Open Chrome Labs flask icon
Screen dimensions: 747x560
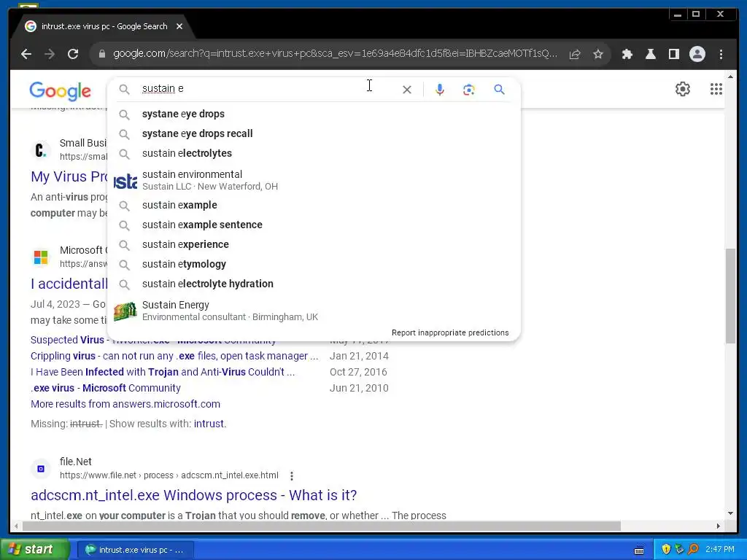click(650, 54)
